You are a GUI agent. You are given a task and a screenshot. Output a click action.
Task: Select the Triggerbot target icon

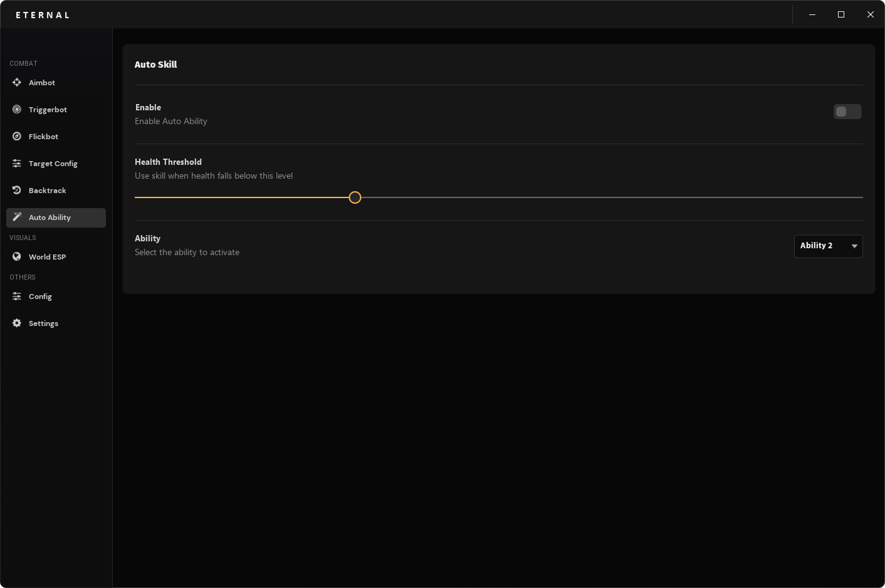point(17,110)
